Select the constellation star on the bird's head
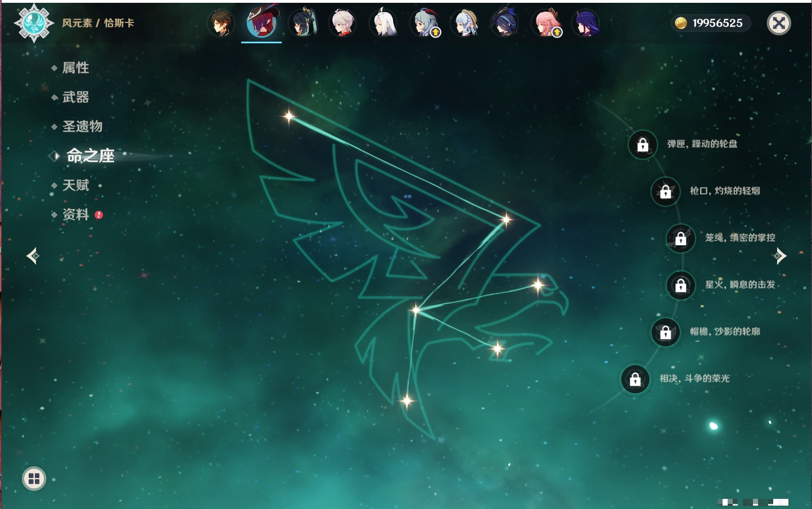 (x=538, y=285)
